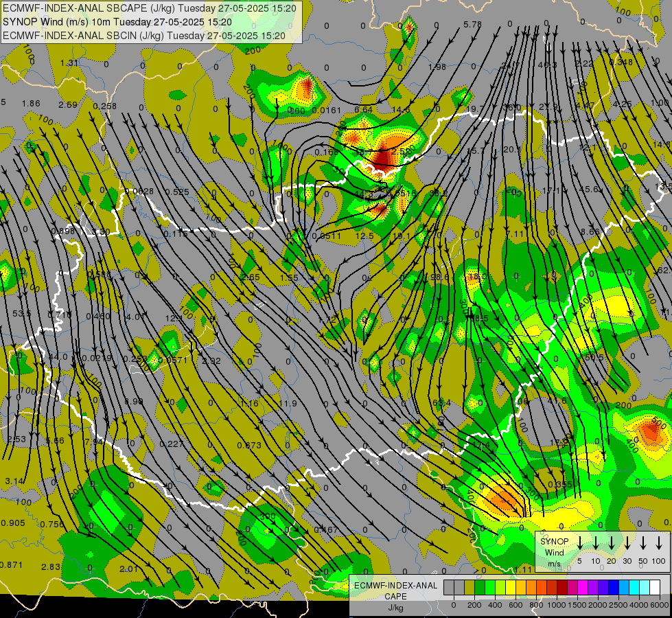Click the station value 0.756 on the map
This screenshot has width=672, height=618.
point(52,525)
